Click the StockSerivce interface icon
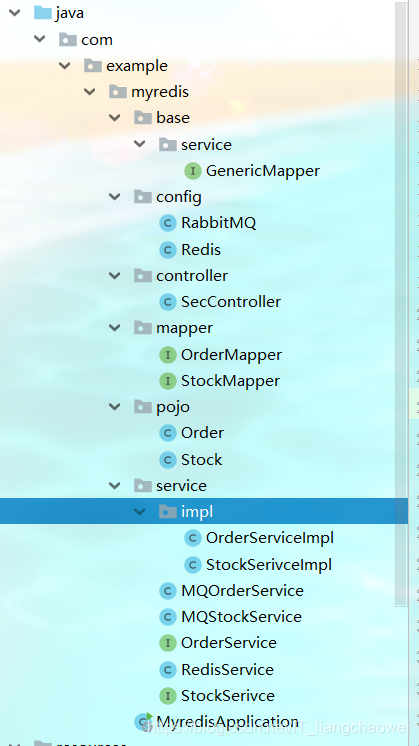This screenshot has width=419, height=746. (x=167, y=696)
